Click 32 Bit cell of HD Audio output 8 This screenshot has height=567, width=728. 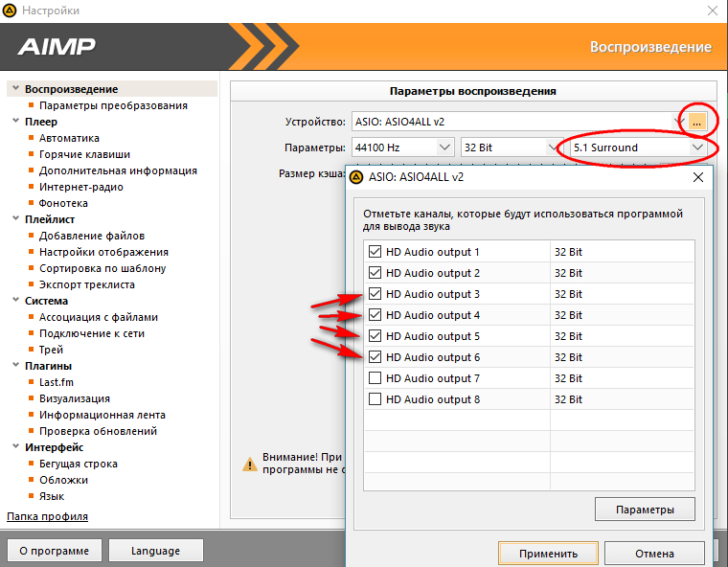click(x=622, y=398)
